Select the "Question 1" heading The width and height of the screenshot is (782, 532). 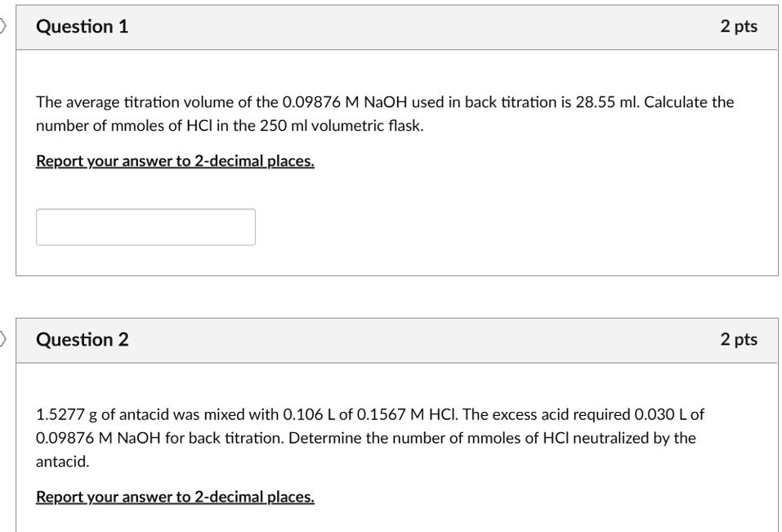pyautogui.click(x=83, y=26)
